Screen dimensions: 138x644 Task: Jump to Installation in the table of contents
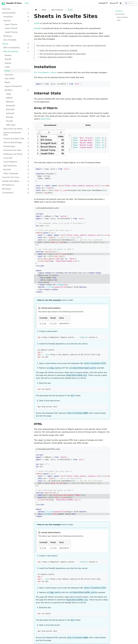click(119, 11)
